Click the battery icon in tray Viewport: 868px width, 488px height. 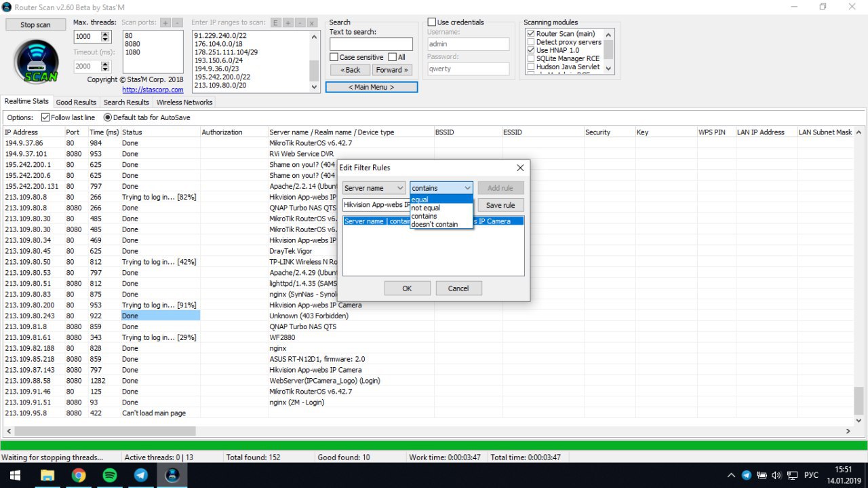762,475
